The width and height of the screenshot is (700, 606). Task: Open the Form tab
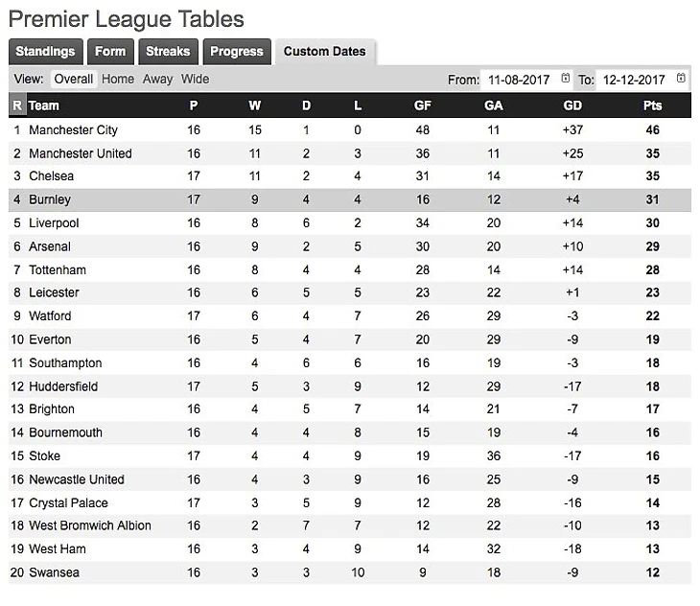point(110,52)
